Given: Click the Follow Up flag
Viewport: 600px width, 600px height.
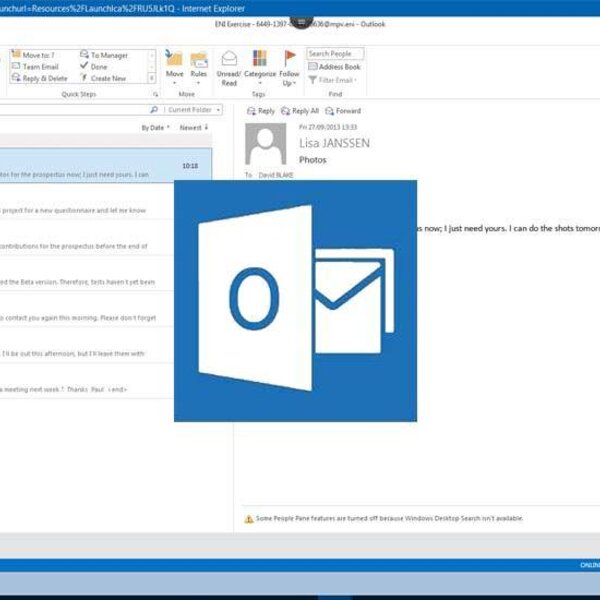Looking at the screenshot, I should [x=289, y=68].
